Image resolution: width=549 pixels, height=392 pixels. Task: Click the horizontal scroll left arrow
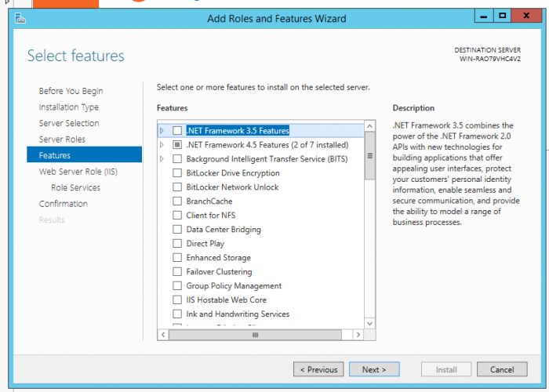point(163,335)
